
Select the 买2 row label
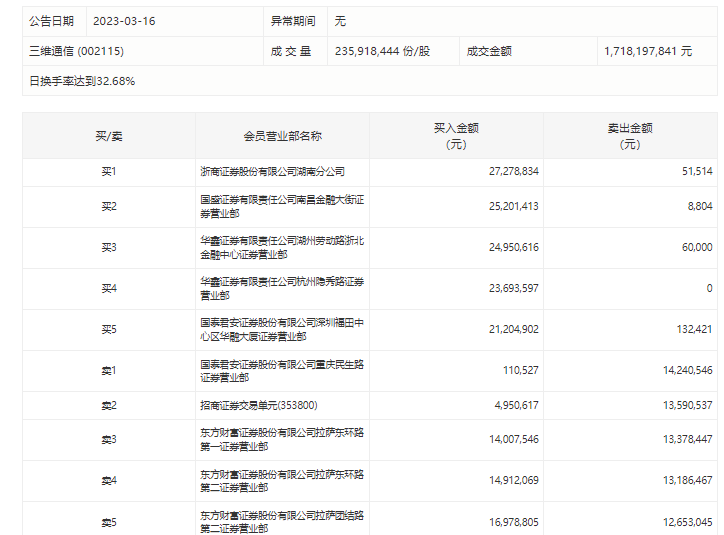tap(109, 206)
